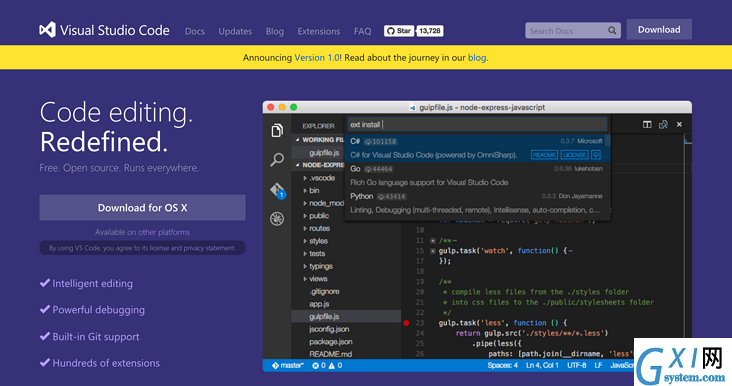Viewport: 732px width, 386px height.
Task: Click the install cloud icon for C# extension
Action: tap(596, 154)
